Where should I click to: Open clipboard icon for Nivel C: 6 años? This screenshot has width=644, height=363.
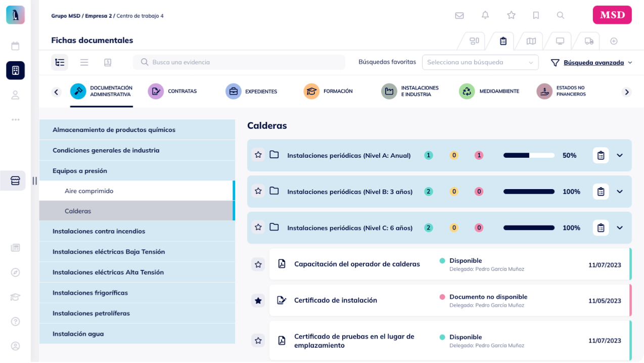601,228
